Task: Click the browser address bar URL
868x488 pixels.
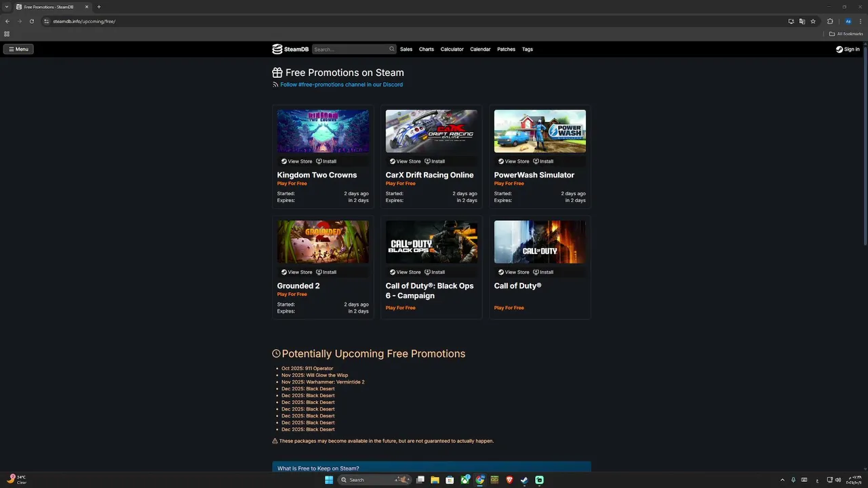Action: (x=84, y=21)
